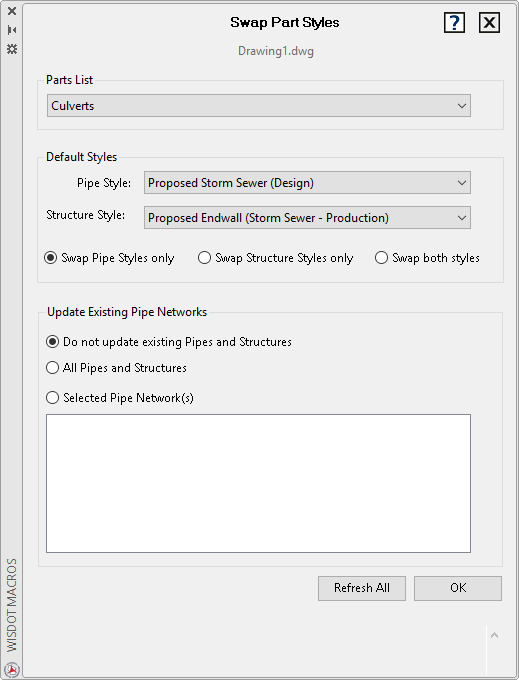This screenshot has height=680, width=519.
Task: Select the Selected Pipe Network(s) option
Action: click(120, 398)
